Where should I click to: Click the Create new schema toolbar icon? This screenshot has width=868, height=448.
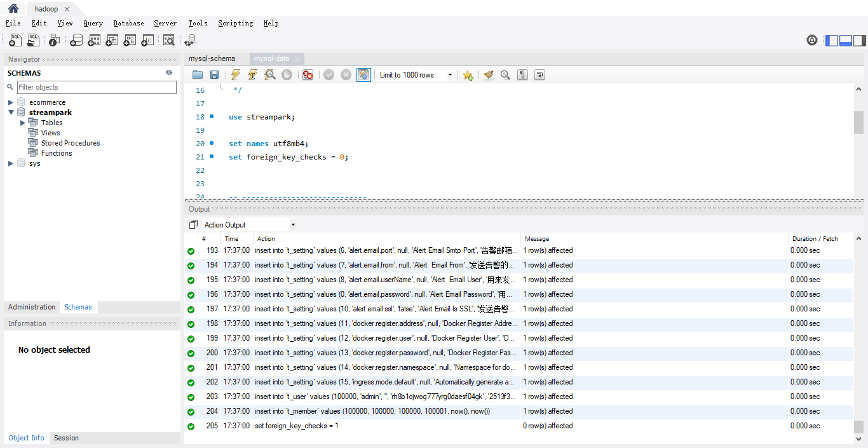[x=76, y=41]
